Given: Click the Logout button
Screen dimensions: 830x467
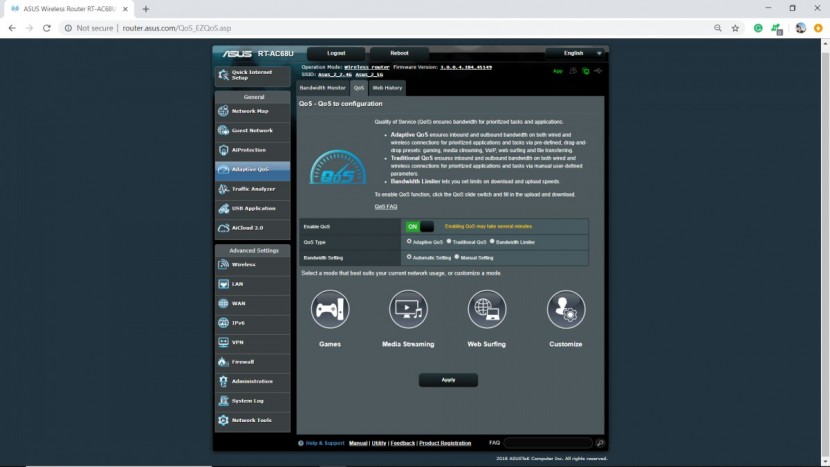Looking at the screenshot, I should coord(336,53).
